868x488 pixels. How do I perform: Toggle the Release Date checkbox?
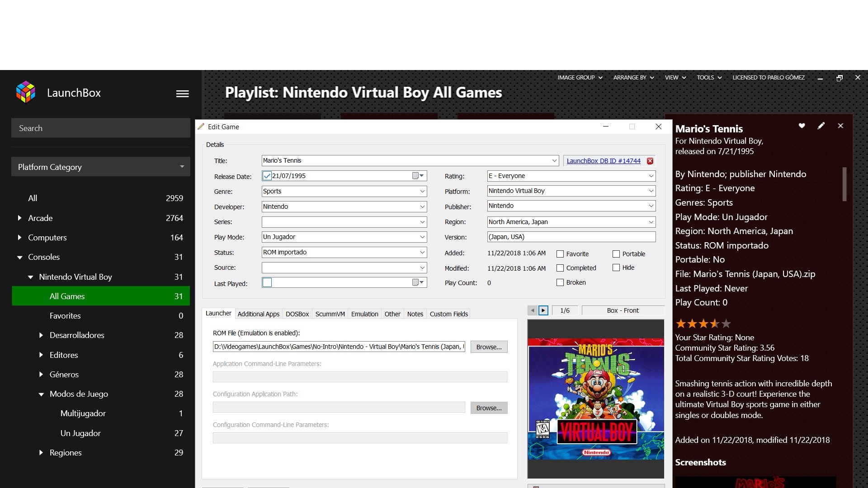point(267,176)
